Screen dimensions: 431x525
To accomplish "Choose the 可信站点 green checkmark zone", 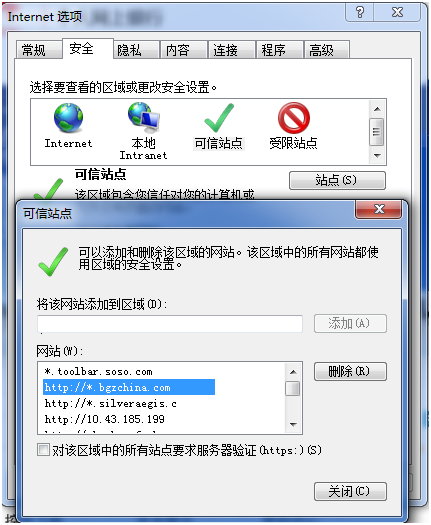I will (219, 118).
